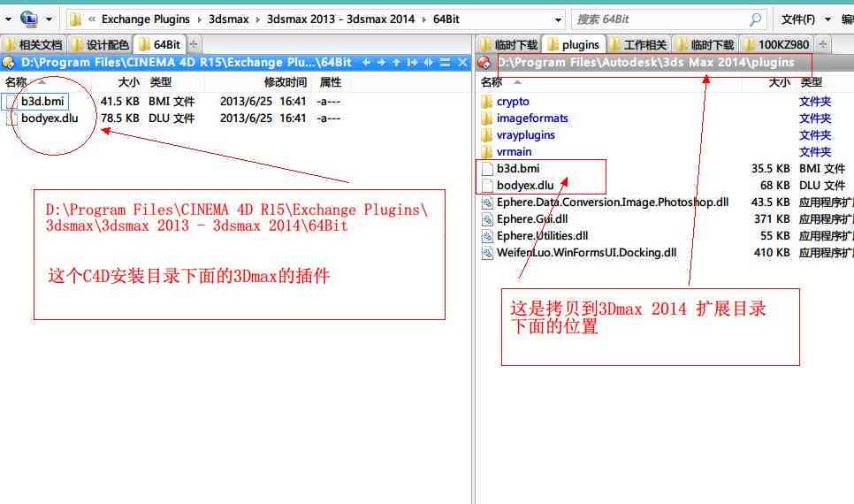
Task: Click the computer/network icon in the navigation bar
Action: (x=28, y=19)
